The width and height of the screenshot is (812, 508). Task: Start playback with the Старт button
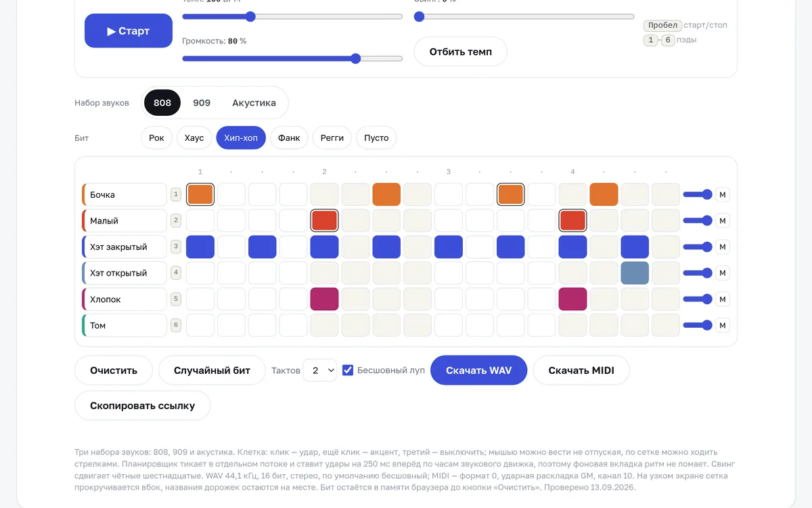point(129,30)
